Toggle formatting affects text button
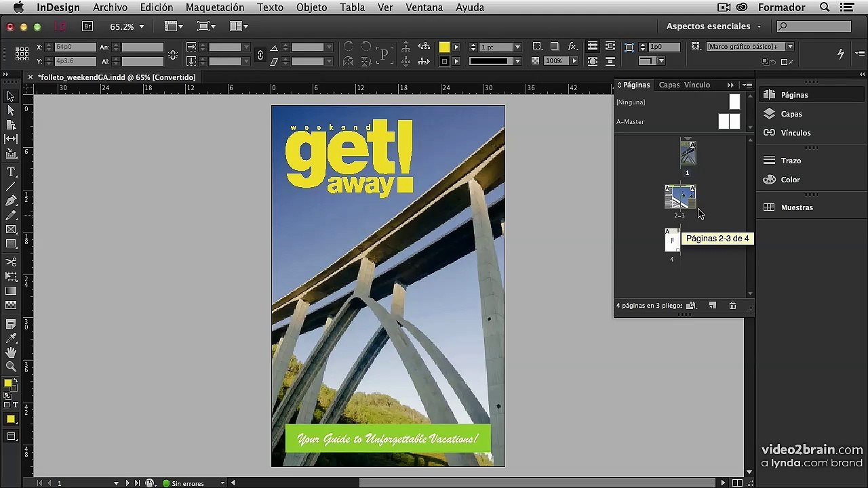868x488 pixels. point(14,405)
